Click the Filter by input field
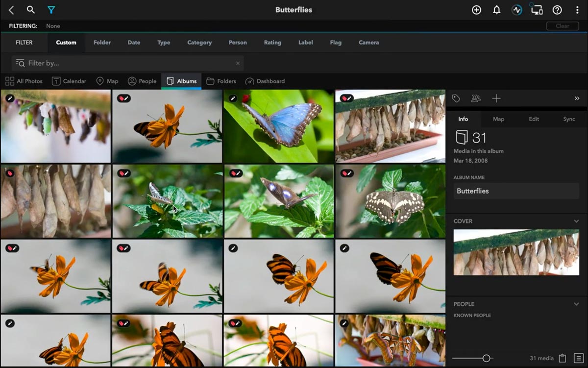 pos(127,63)
